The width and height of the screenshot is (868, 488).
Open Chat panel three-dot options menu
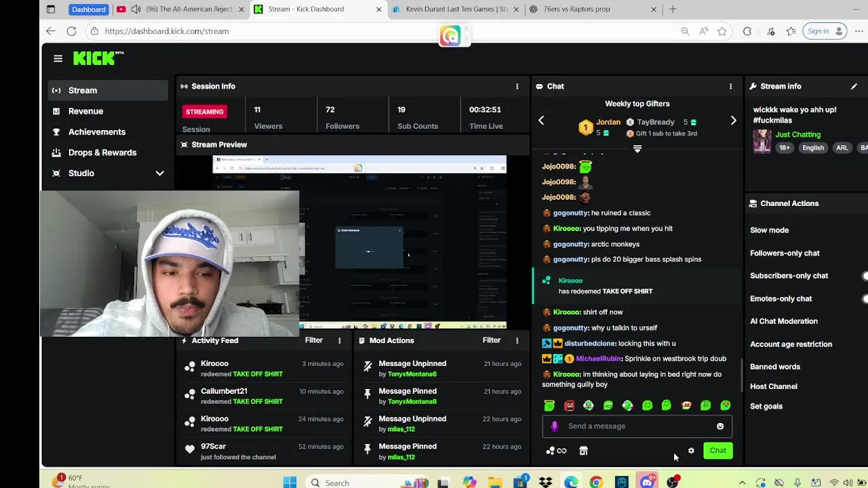[730, 86]
